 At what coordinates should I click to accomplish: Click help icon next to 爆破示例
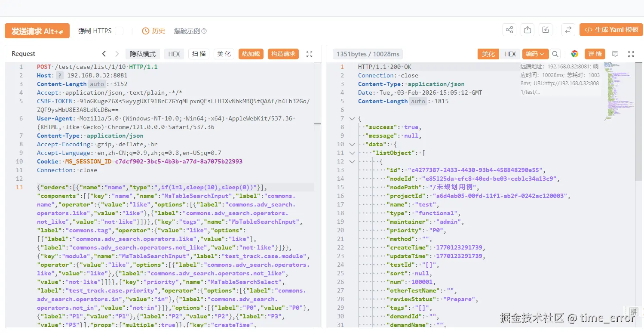click(x=204, y=31)
